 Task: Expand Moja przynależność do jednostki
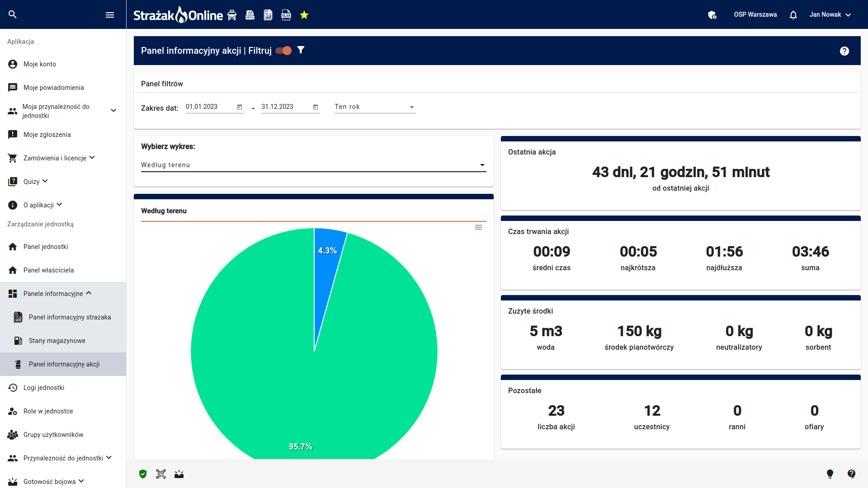63,111
